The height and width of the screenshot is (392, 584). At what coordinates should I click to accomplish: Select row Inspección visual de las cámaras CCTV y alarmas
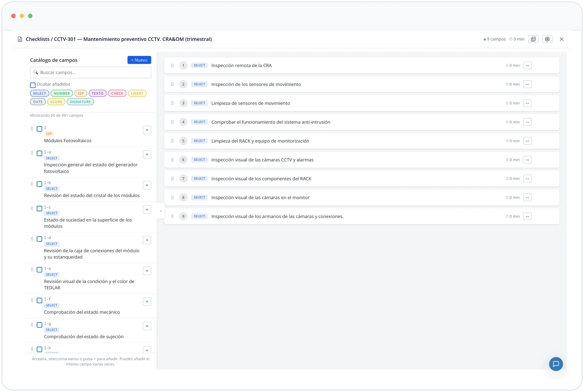(x=362, y=160)
